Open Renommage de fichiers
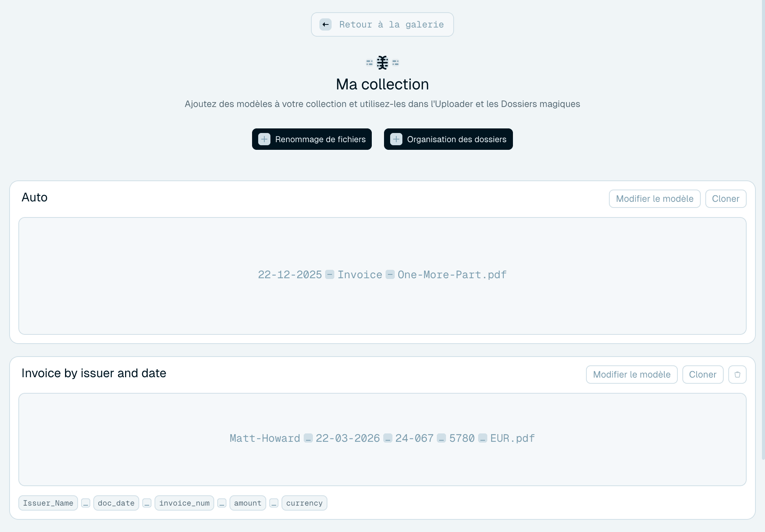Image resolution: width=765 pixels, height=532 pixels. click(x=312, y=139)
